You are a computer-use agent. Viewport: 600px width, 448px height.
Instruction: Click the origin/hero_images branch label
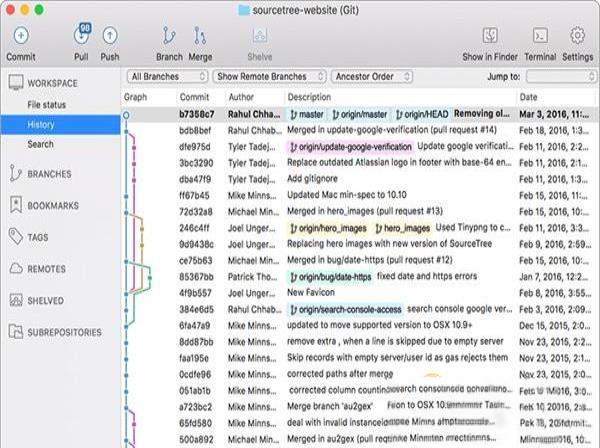coord(328,228)
